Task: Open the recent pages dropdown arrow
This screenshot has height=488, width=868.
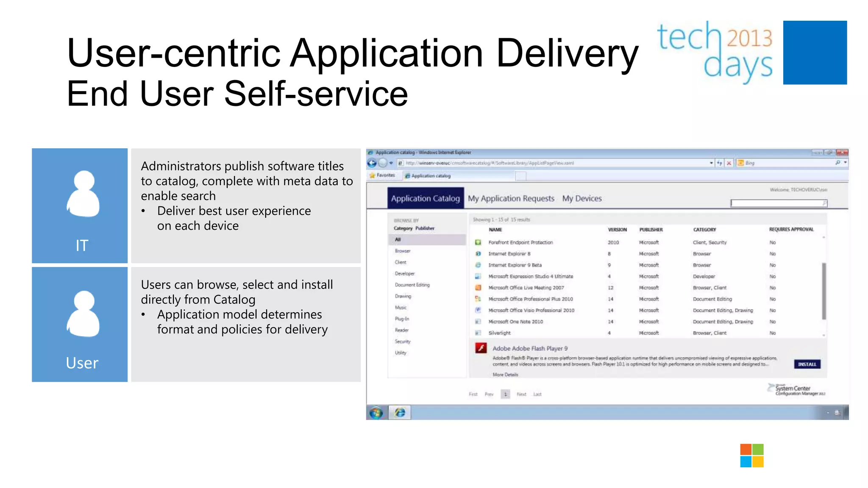Action: (x=391, y=163)
